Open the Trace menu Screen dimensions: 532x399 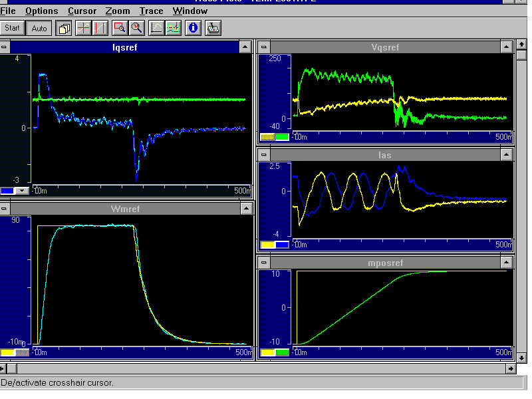point(152,11)
